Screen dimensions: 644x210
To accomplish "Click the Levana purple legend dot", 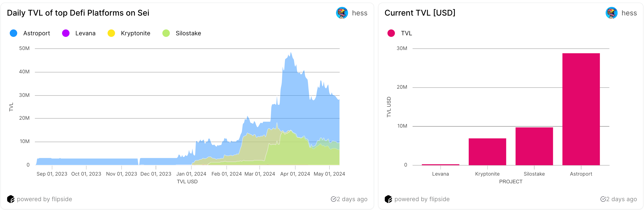I will point(66,33).
